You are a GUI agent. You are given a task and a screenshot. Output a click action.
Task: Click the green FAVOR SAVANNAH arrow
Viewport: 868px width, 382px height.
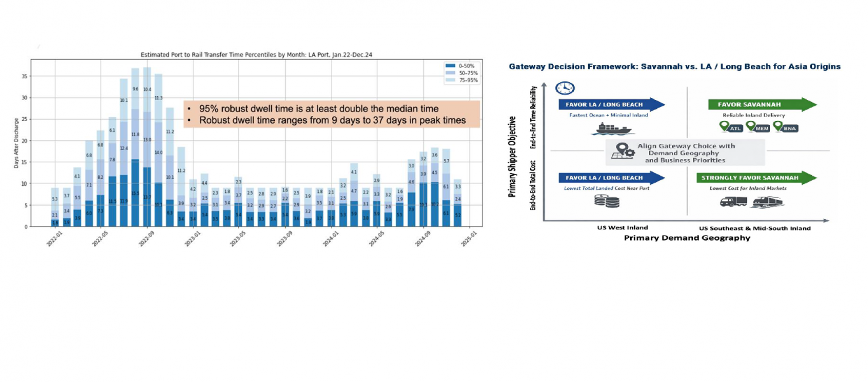point(762,104)
